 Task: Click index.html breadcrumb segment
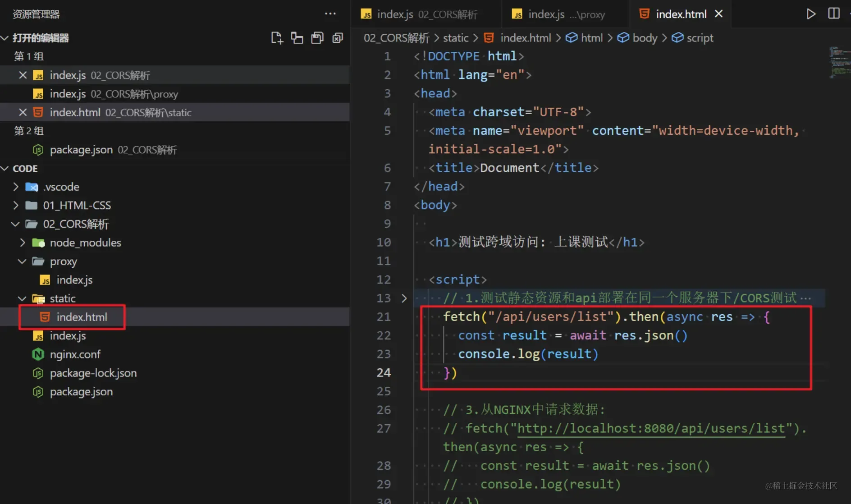526,38
